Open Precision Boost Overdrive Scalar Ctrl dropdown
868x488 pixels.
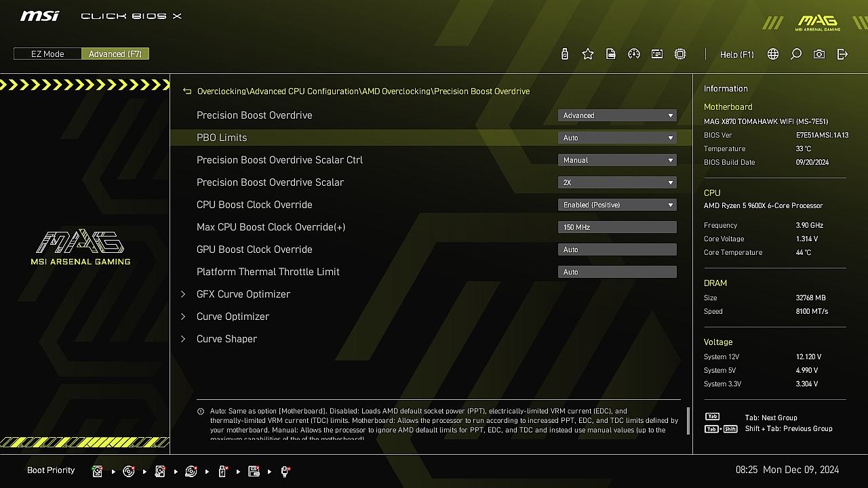pyautogui.click(x=617, y=160)
